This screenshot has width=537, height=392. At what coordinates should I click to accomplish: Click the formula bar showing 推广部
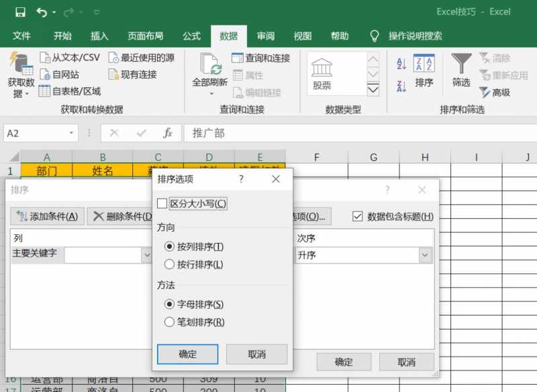pyautogui.click(x=360, y=133)
